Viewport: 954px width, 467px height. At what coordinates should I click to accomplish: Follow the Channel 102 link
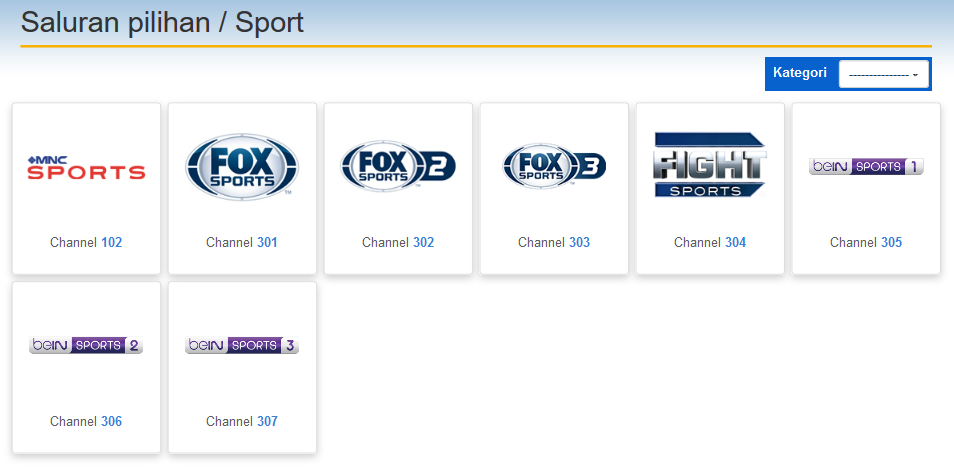tap(86, 243)
